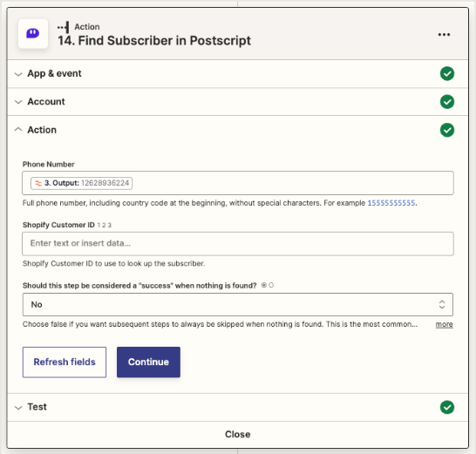Click the Formatter icon in Output pill
The height and width of the screenshot is (454, 476).
(38, 183)
